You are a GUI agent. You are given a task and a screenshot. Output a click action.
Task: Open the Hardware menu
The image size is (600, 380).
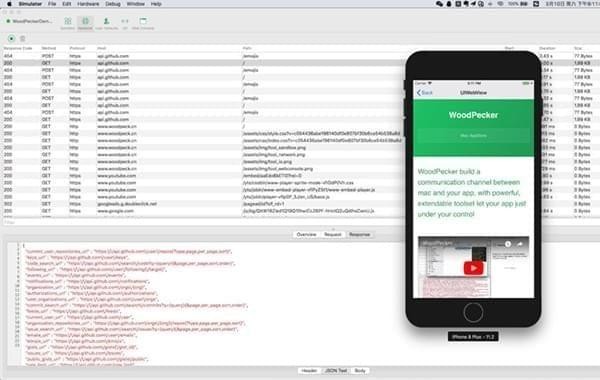88,4
